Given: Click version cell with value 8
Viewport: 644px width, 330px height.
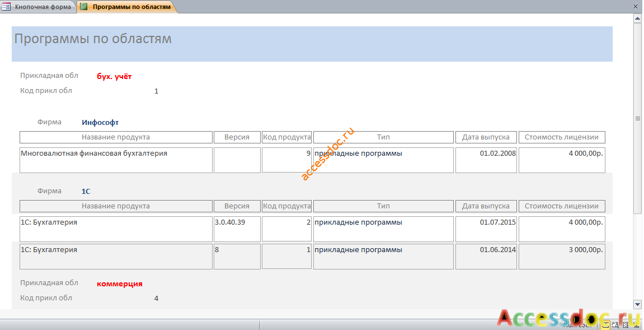Looking at the screenshot, I should tap(237, 257).
